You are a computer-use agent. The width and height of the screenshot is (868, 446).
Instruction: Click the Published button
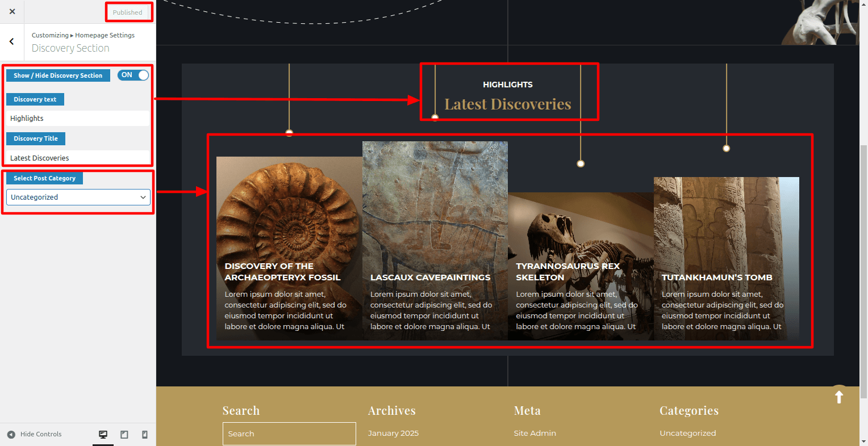click(x=127, y=12)
